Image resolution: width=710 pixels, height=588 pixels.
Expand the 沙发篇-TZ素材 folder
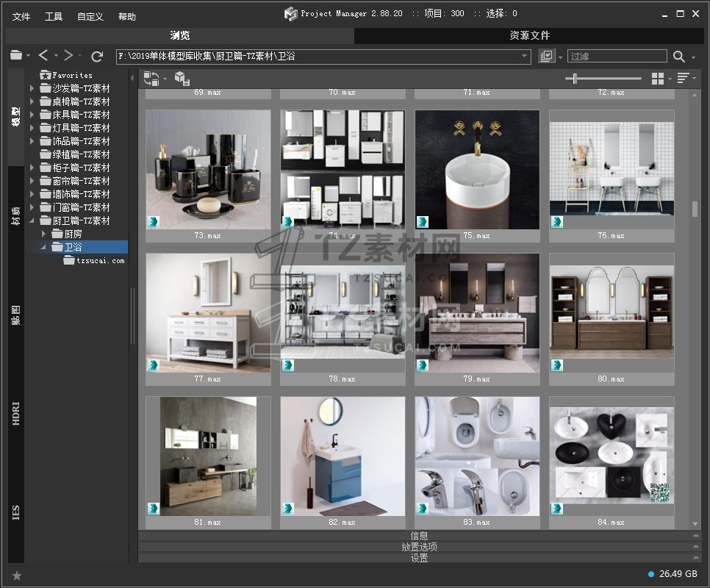pos(32,88)
